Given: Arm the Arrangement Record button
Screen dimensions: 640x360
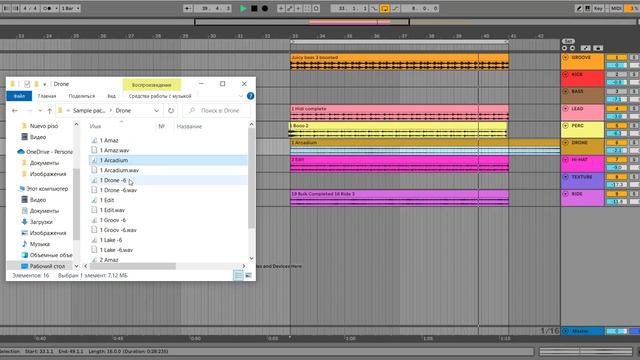Looking at the screenshot, I should point(265,8).
